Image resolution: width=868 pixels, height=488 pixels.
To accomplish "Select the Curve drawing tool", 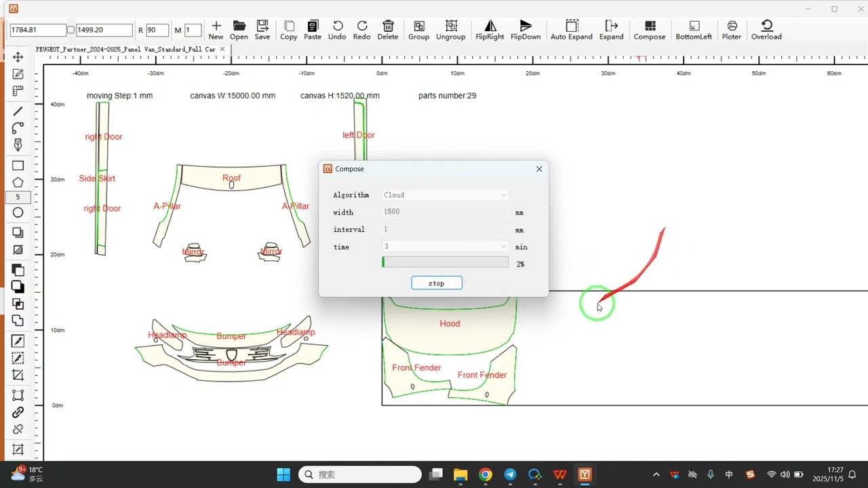I will coord(18,128).
